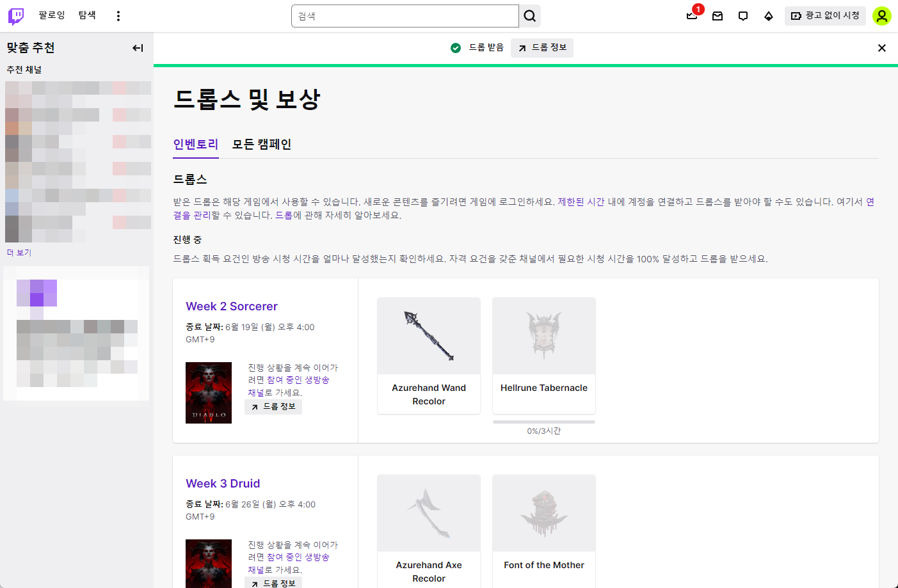Click the 0%/3시간 progress text
The width and height of the screenshot is (898, 588).
click(544, 431)
